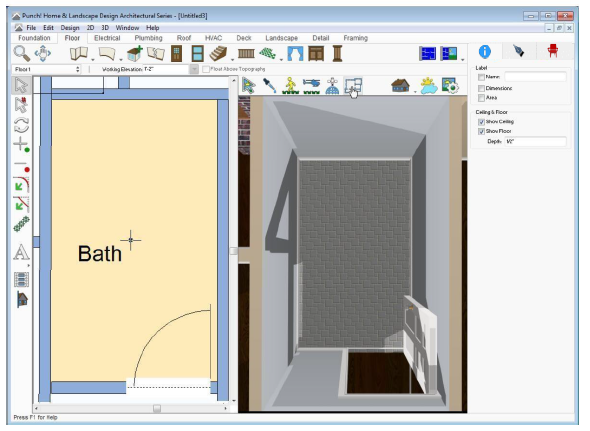590x431 pixels.
Task: Check the Area label checkbox
Action: coord(481,98)
